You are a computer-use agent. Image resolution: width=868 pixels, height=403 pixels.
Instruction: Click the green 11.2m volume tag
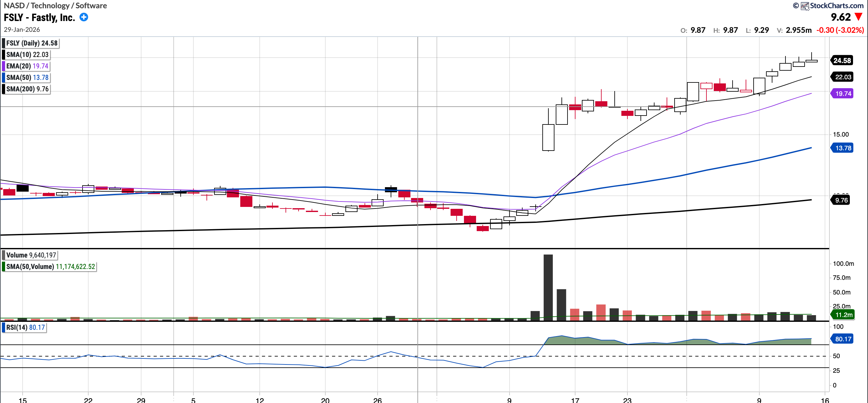click(843, 315)
